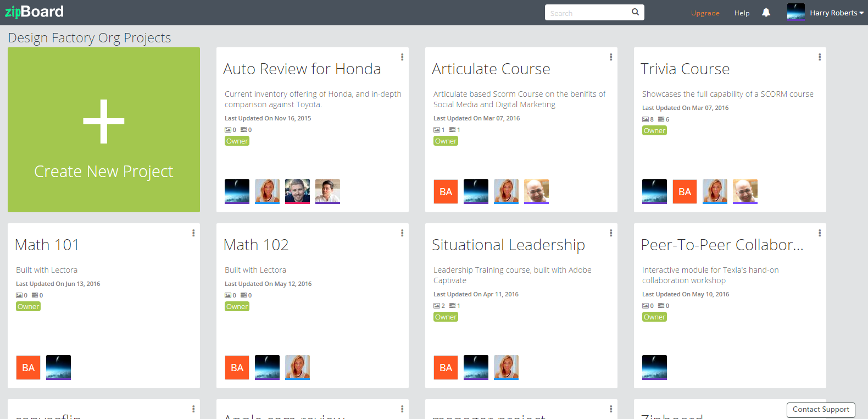Click the Owner badge on Auto Review for Honda

click(x=237, y=141)
